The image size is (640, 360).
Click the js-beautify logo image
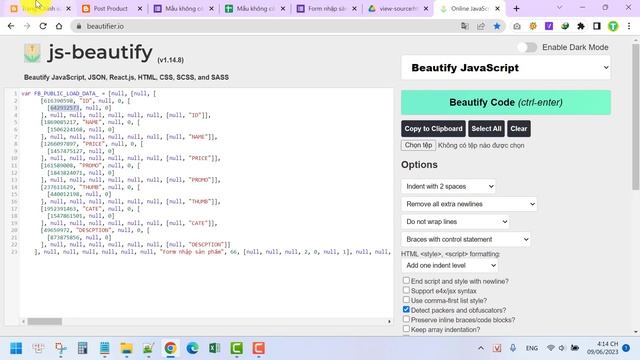tap(32, 53)
